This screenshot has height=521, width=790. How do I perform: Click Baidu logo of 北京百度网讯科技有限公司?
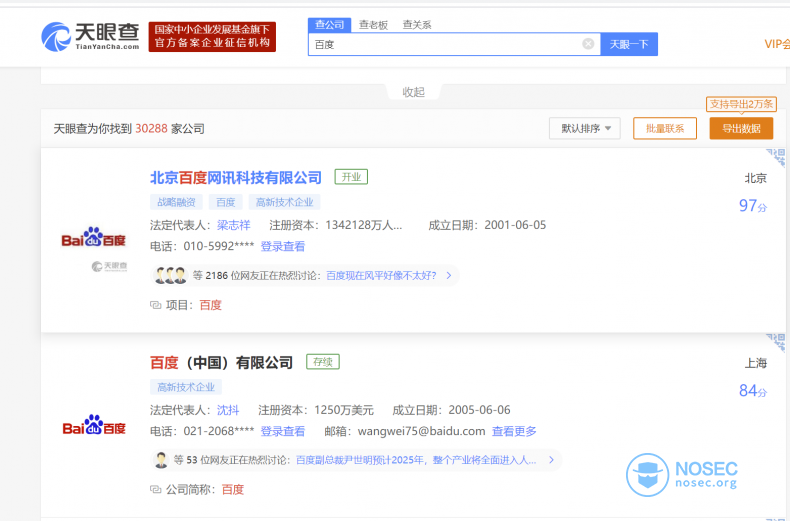93,237
